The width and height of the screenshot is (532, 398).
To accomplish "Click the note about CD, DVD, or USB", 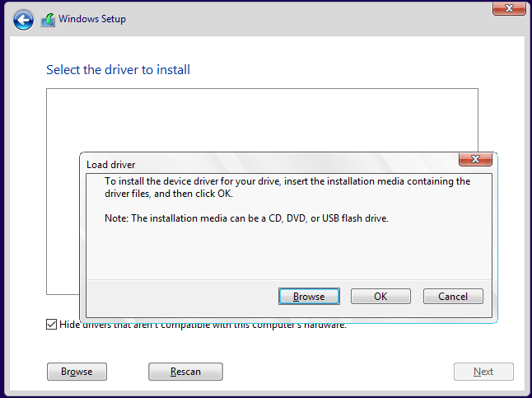I will 246,218.
